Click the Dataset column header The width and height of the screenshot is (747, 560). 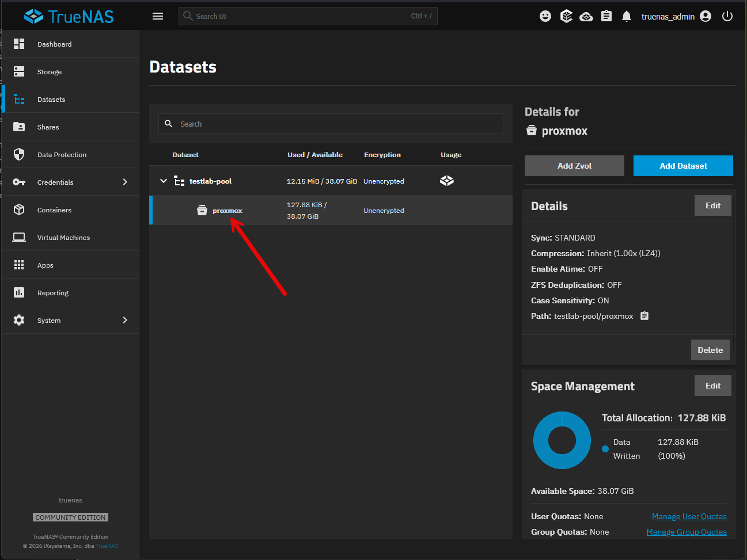pyautogui.click(x=185, y=155)
